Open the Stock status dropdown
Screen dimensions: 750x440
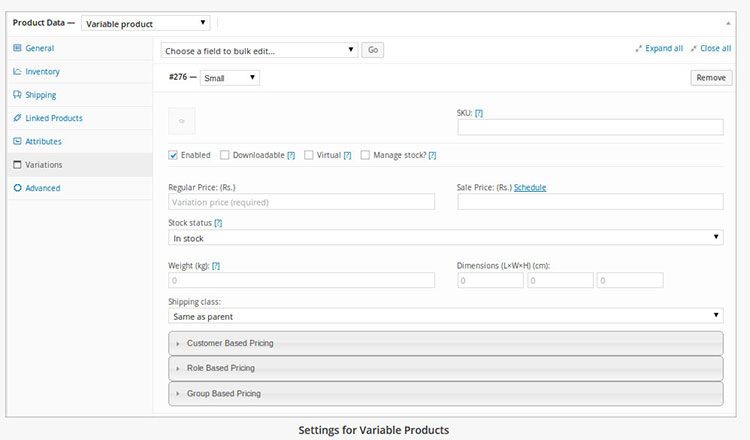446,238
